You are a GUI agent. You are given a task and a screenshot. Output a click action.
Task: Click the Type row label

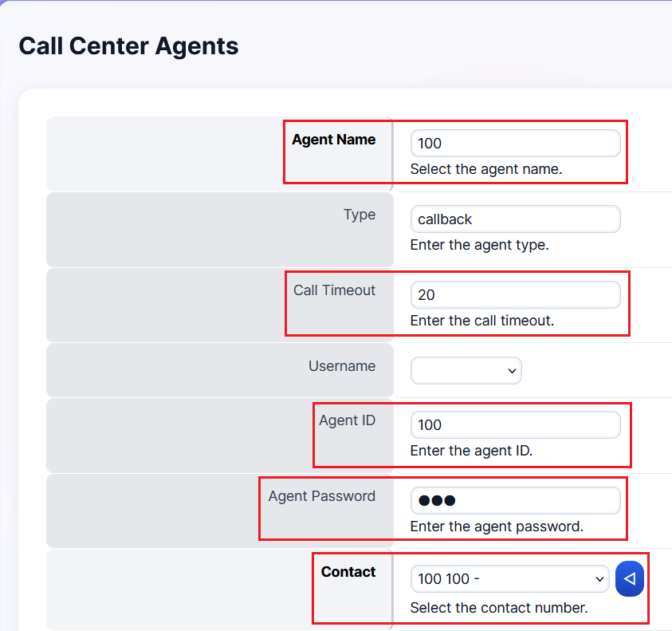[x=360, y=215]
